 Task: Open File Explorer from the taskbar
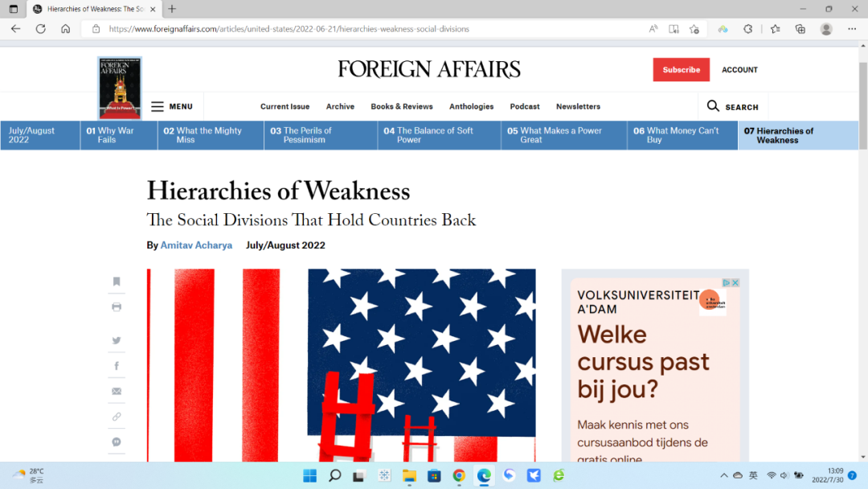pos(409,475)
